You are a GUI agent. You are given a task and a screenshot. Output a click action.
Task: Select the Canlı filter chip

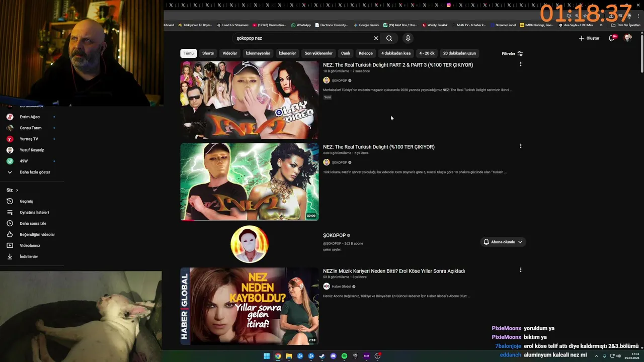tap(346, 53)
